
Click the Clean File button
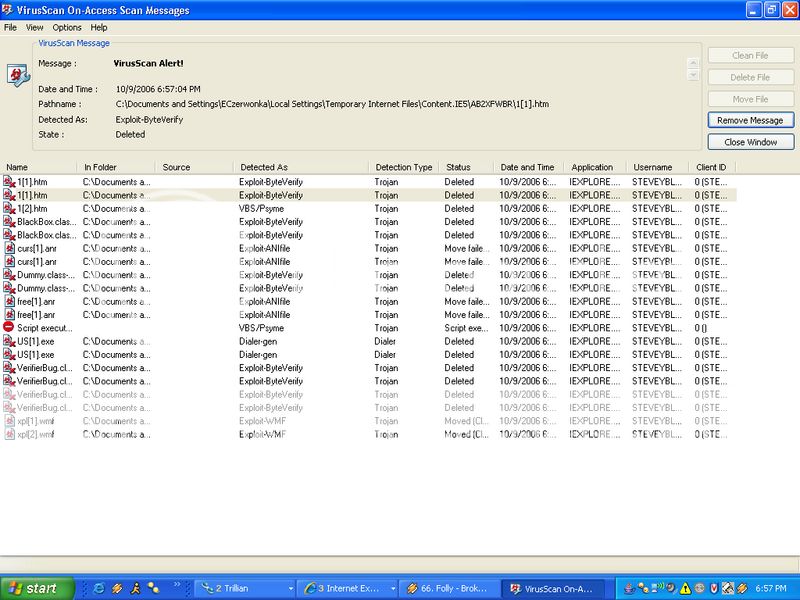751,56
